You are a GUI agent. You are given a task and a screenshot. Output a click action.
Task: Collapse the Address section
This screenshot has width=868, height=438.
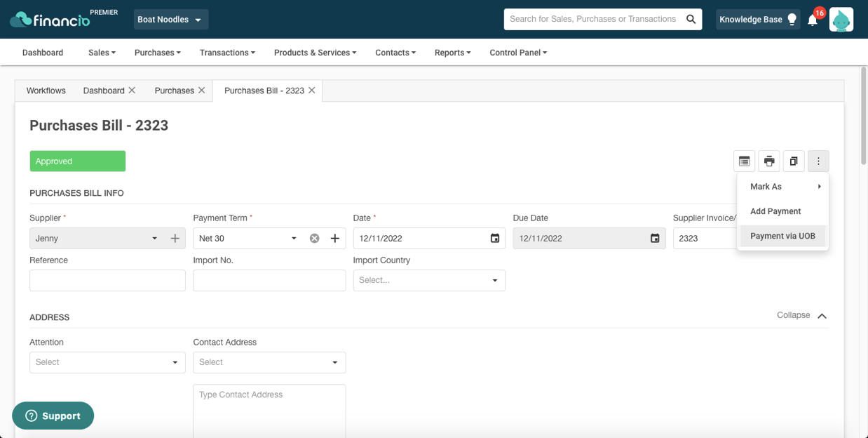click(802, 316)
